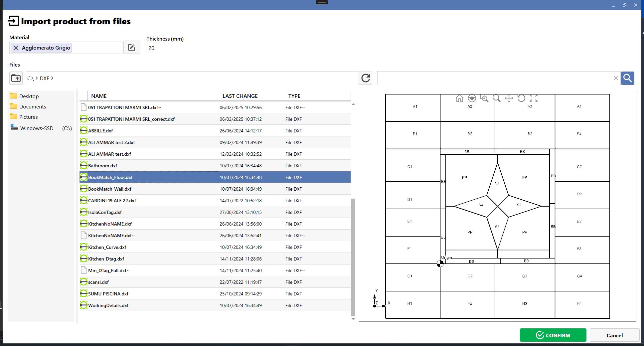The image size is (644, 346).
Task: Select the Windows-SSD (C:\) drive
Action: coord(41,128)
